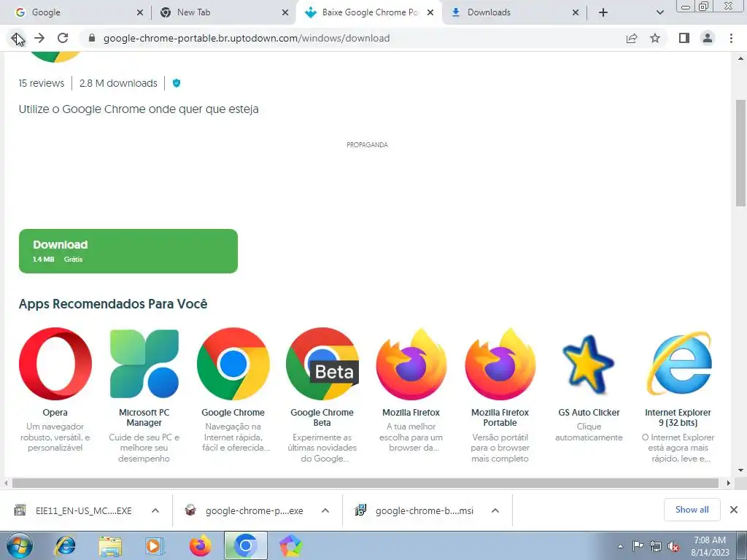Close the New Tab tab
The image size is (747, 560).
[x=285, y=12]
